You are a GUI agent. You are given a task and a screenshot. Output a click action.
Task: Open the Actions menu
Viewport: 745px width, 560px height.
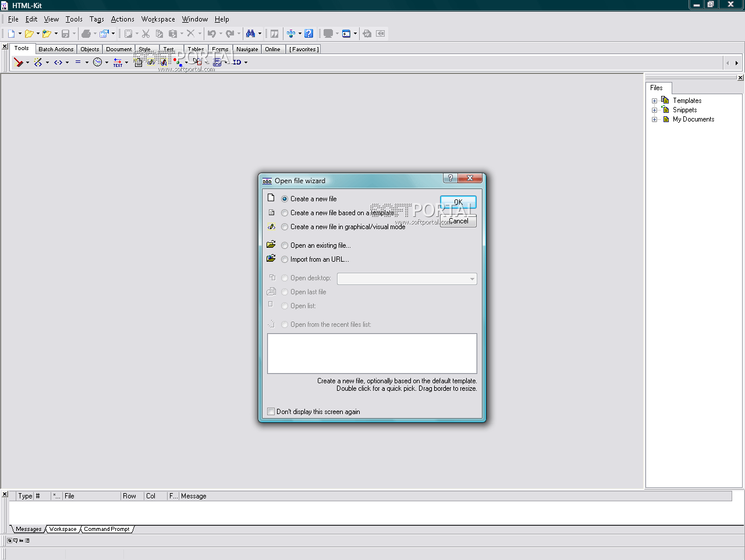(x=122, y=19)
